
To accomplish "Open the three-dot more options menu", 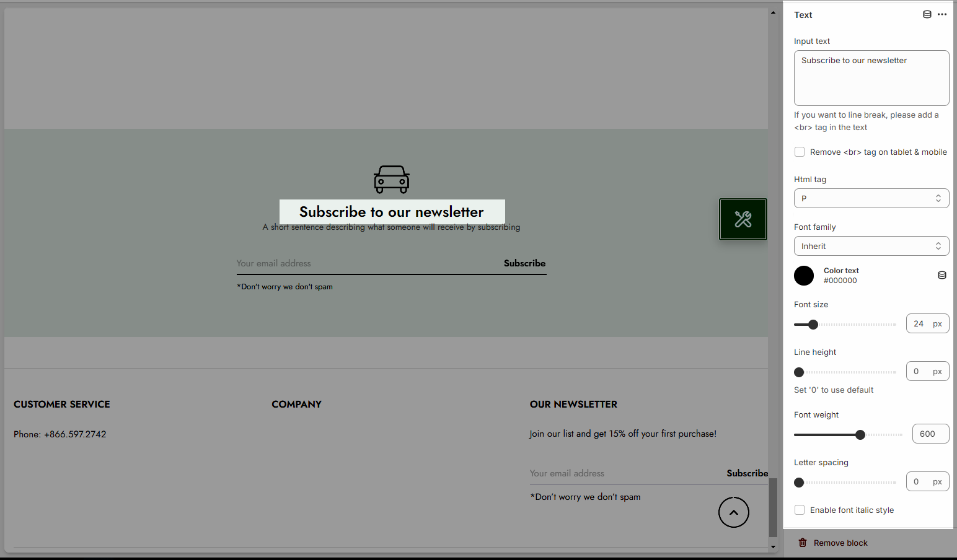I will 942,15.
